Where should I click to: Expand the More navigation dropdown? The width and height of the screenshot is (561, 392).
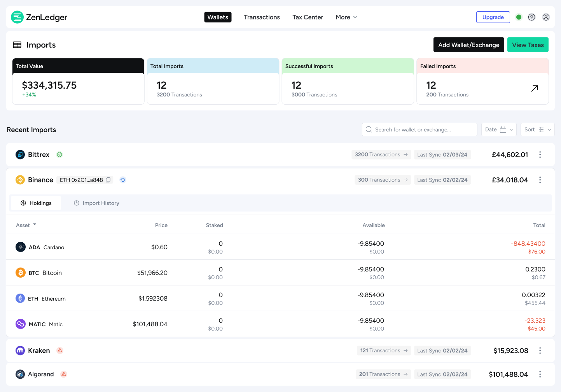(346, 17)
